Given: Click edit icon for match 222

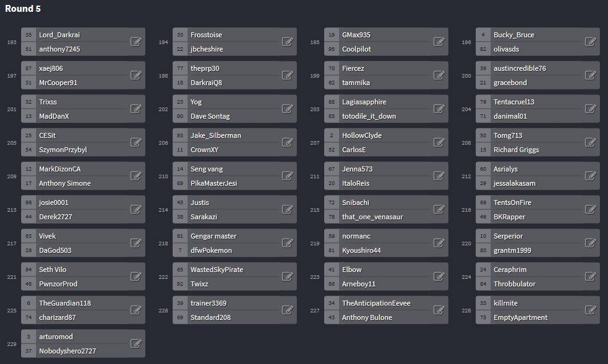Looking at the screenshot, I should [x=288, y=276].
